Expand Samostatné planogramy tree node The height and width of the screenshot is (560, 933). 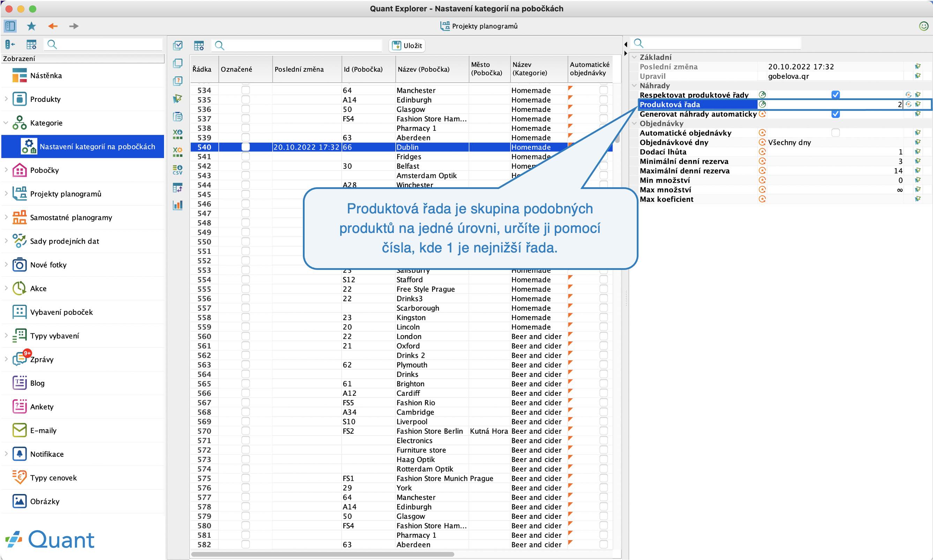pos(6,217)
